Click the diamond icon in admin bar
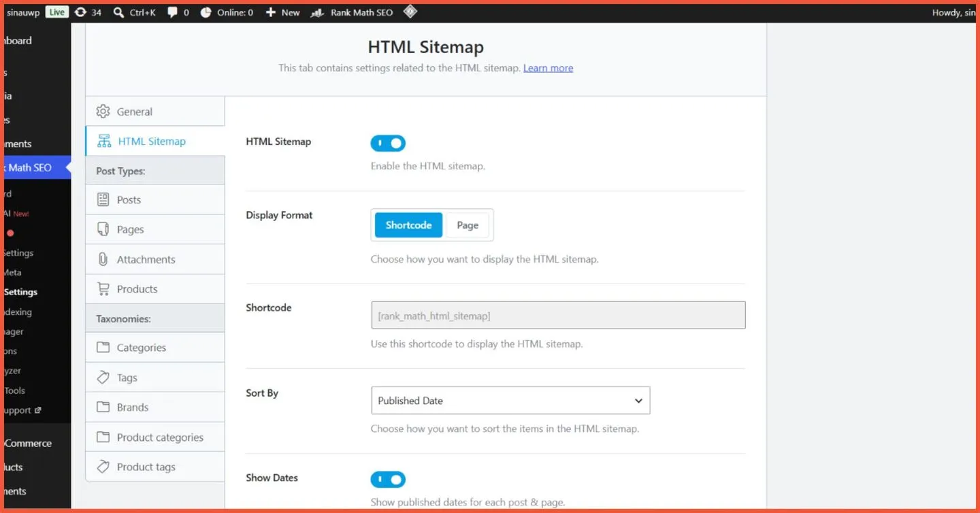 [410, 12]
